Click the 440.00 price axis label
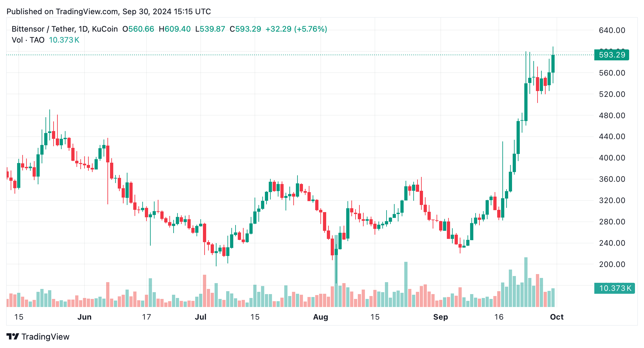The height and width of the screenshot is (348, 644). point(612,137)
